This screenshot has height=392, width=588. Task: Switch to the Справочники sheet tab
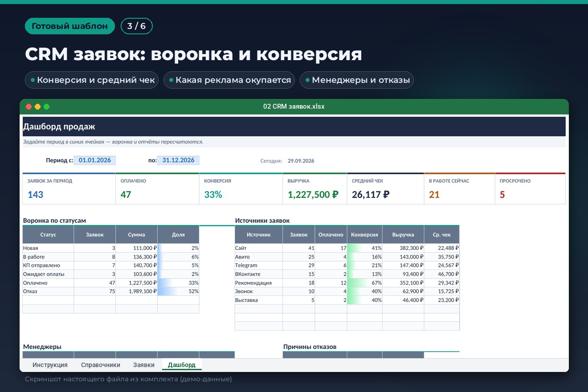coord(101,365)
